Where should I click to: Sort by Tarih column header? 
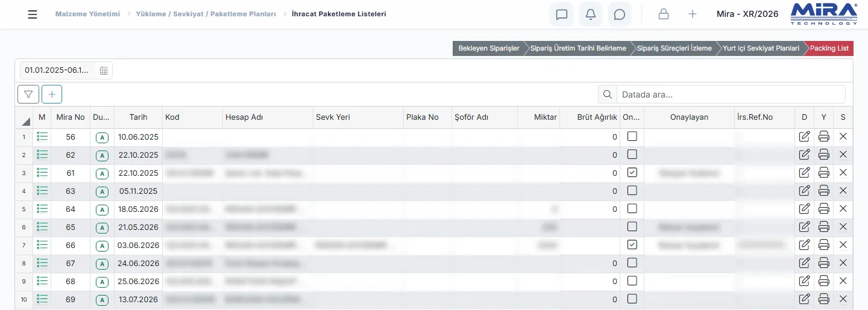point(138,117)
